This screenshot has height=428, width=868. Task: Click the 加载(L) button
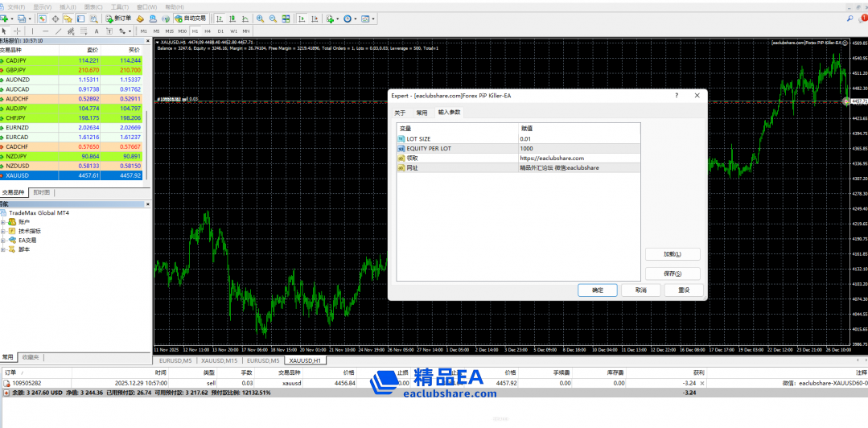672,254
